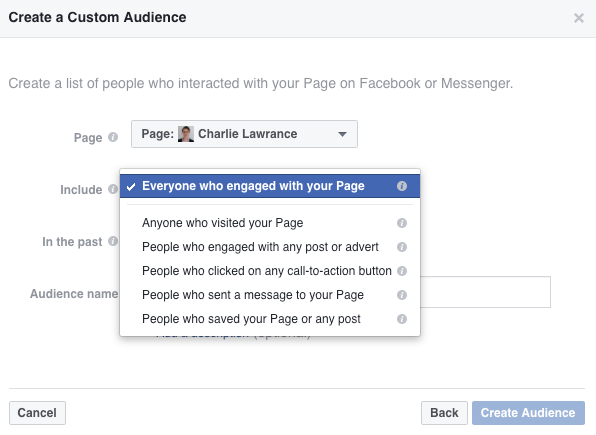Screen dimensions: 596x435
Task: Select People who clicked on any call-to-action button
Action: [270, 271]
